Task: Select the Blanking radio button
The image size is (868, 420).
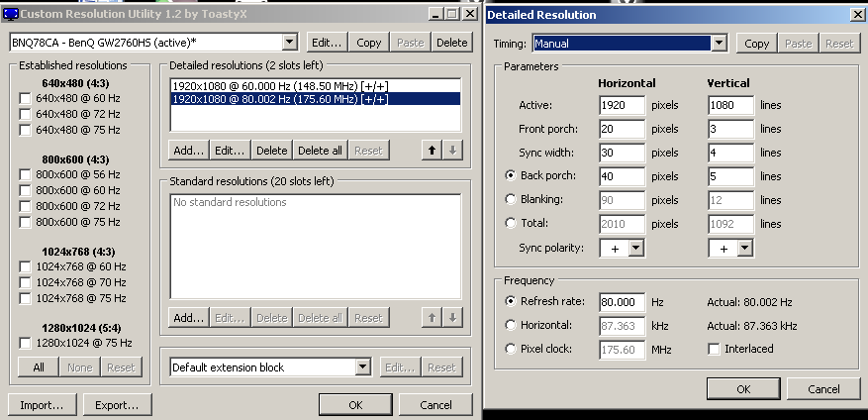Action: [x=511, y=199]
